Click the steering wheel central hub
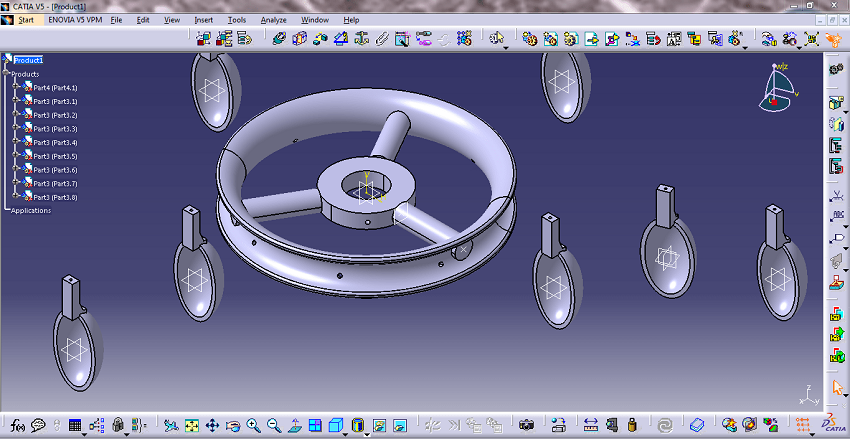Image resolution: width=850 pixels, height=439 pixels. tap(364, 193)
